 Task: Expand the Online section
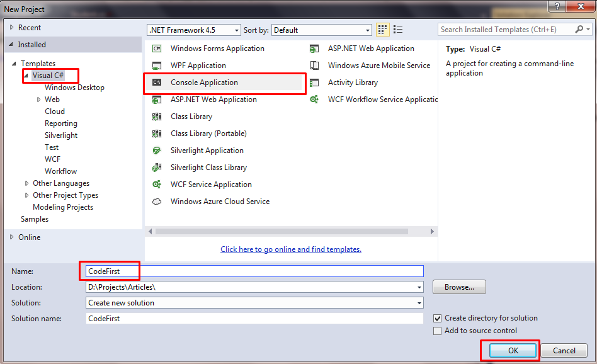(11, 237)
